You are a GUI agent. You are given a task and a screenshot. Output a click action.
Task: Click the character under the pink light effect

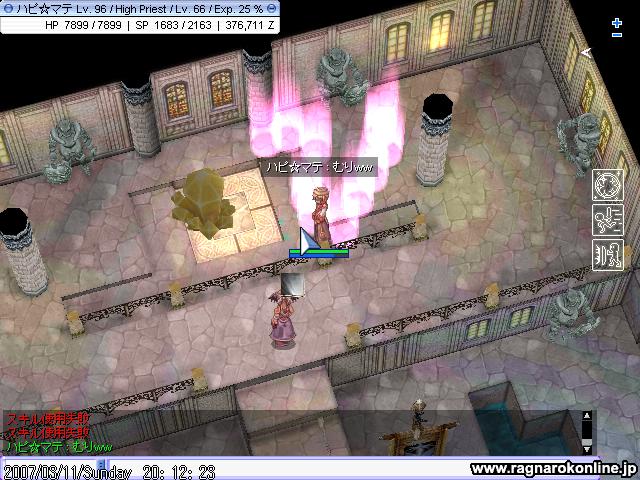[321, 216]
